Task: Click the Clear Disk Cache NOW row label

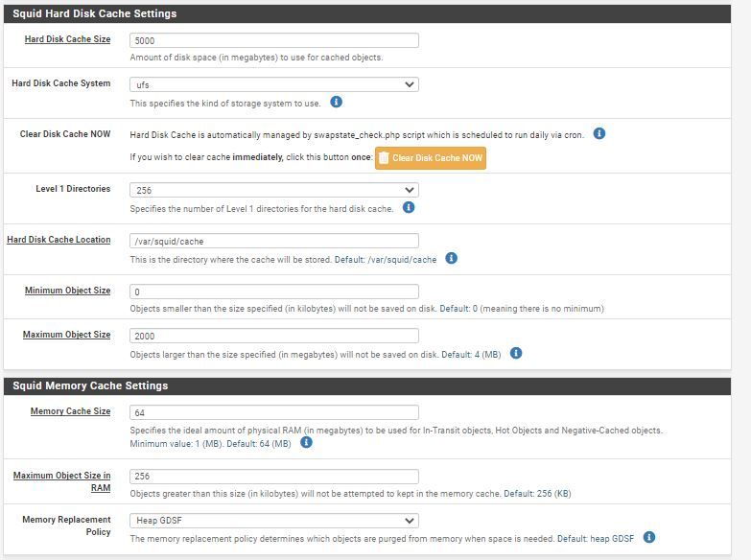Action: tap(65, 134)
